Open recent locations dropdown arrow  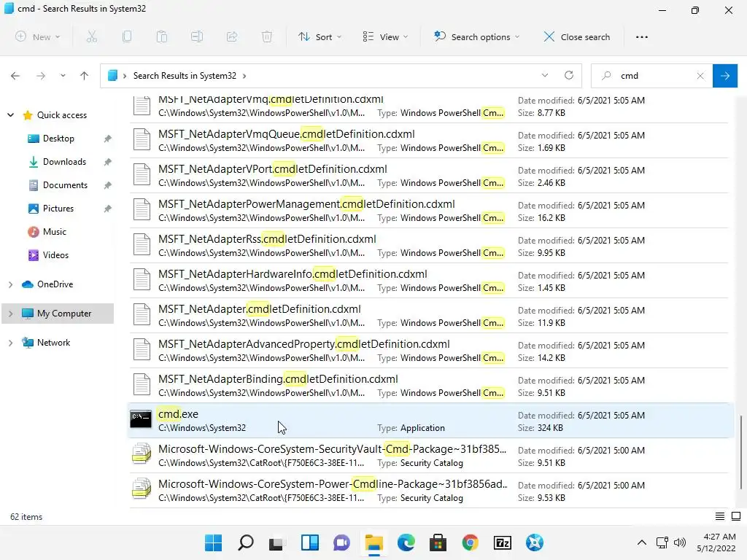(x=63, y=76)
